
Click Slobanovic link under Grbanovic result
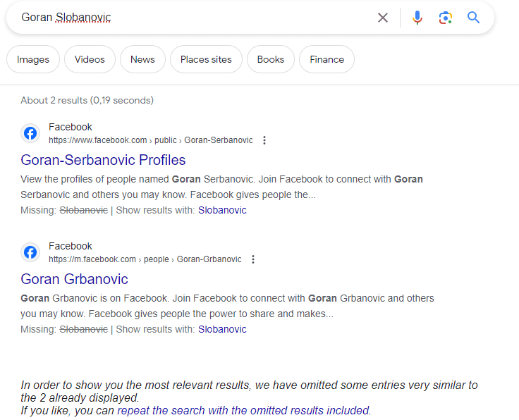(x=222, y=329)
